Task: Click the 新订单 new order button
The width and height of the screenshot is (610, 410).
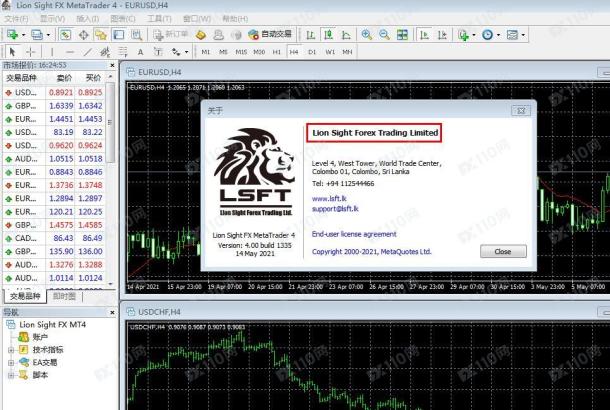Action: pos(171,35)
